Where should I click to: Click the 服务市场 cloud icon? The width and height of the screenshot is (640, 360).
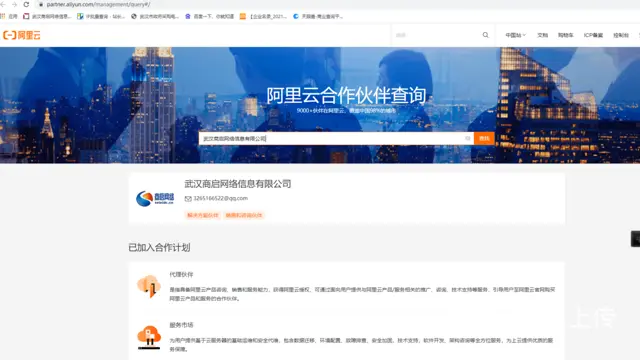pyautogui.click(x=149, y=337)
